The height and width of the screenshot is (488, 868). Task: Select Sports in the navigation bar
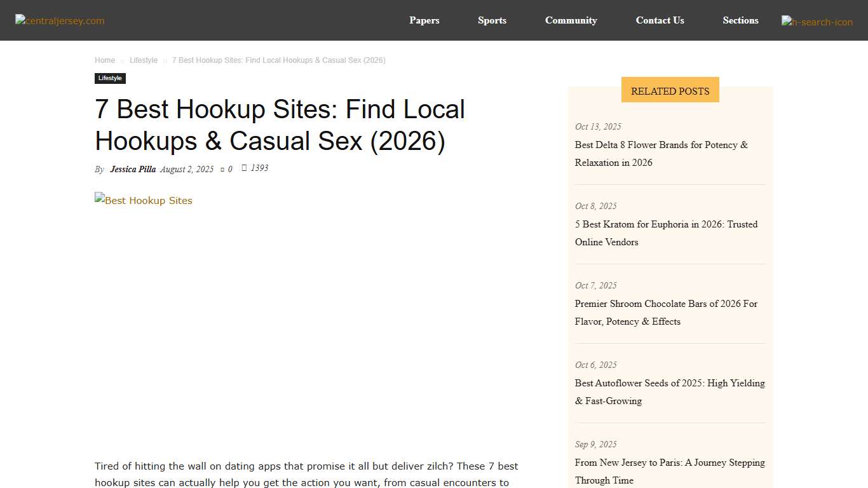pyautogui.click(x=492, y=20)
